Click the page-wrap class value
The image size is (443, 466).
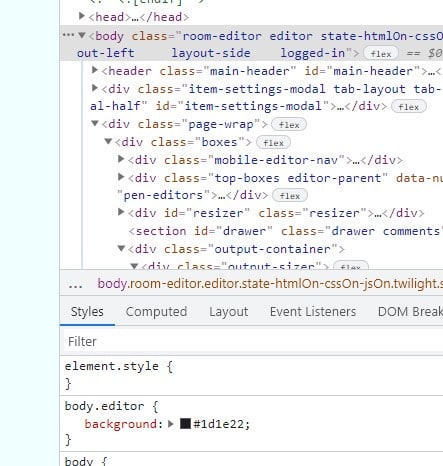pyautogui.click(x=221, y=124)
